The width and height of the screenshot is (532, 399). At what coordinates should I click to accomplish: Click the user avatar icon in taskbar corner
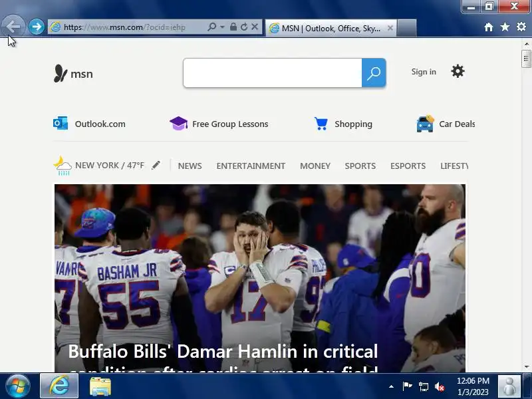click(509, 386)
